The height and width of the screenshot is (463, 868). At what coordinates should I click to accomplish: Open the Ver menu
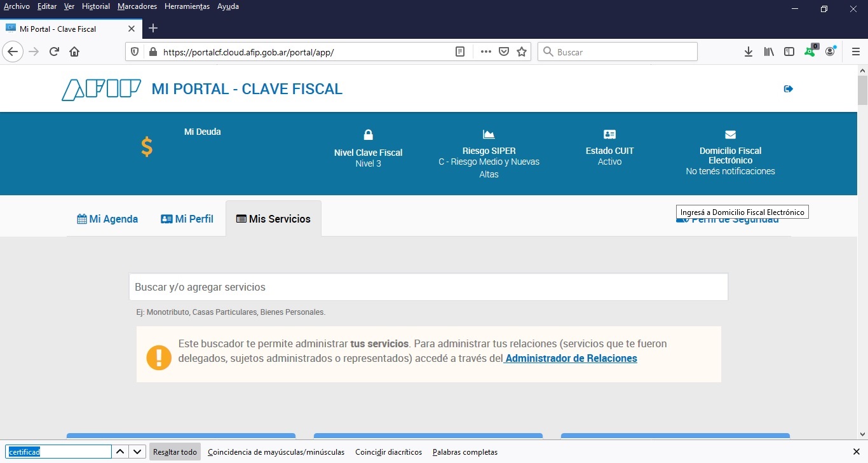click(x=69, y=6)
